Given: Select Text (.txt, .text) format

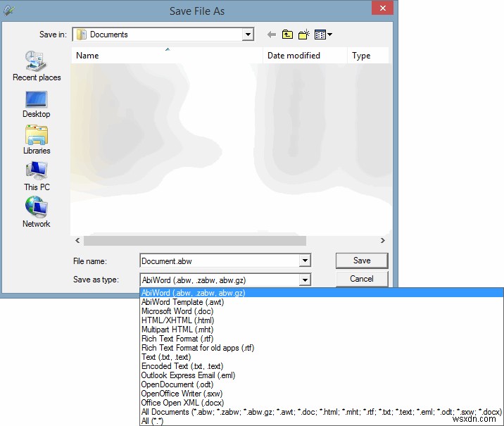Looking at the screenshot, I should (322, 357).
